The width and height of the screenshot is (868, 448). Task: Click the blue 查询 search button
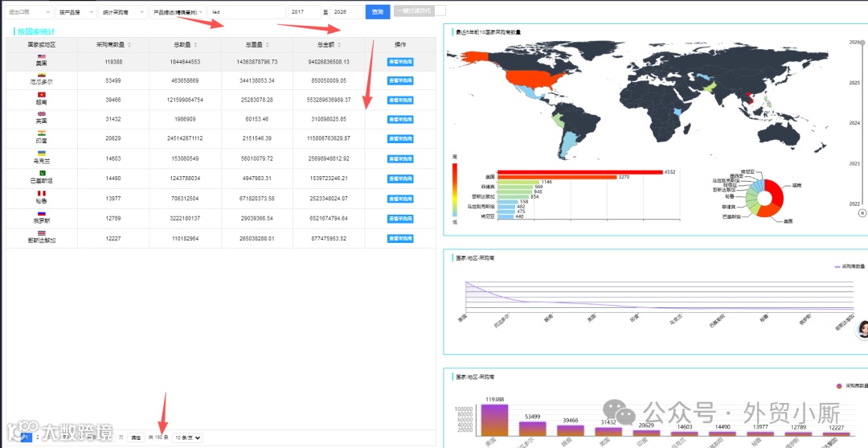pos(378,12)
